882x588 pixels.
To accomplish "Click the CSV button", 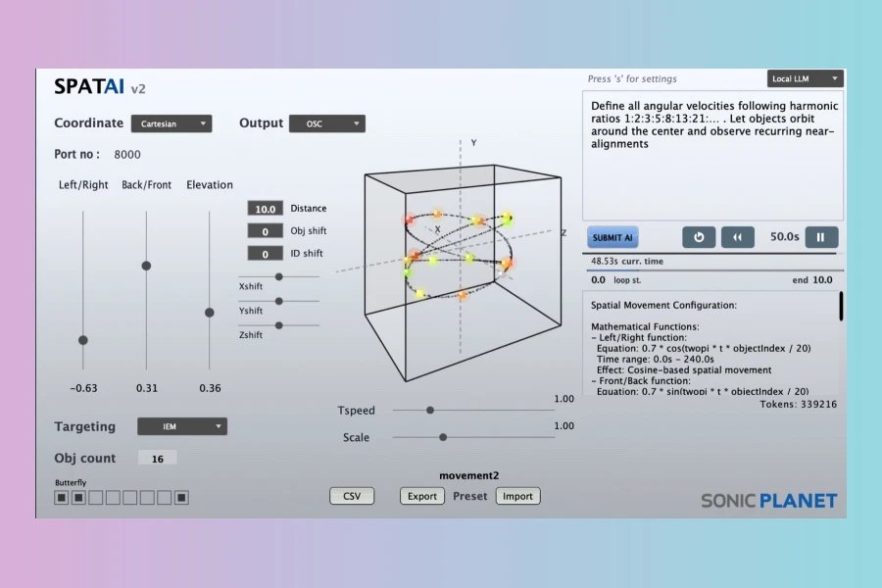I will [x=351, y=496].
